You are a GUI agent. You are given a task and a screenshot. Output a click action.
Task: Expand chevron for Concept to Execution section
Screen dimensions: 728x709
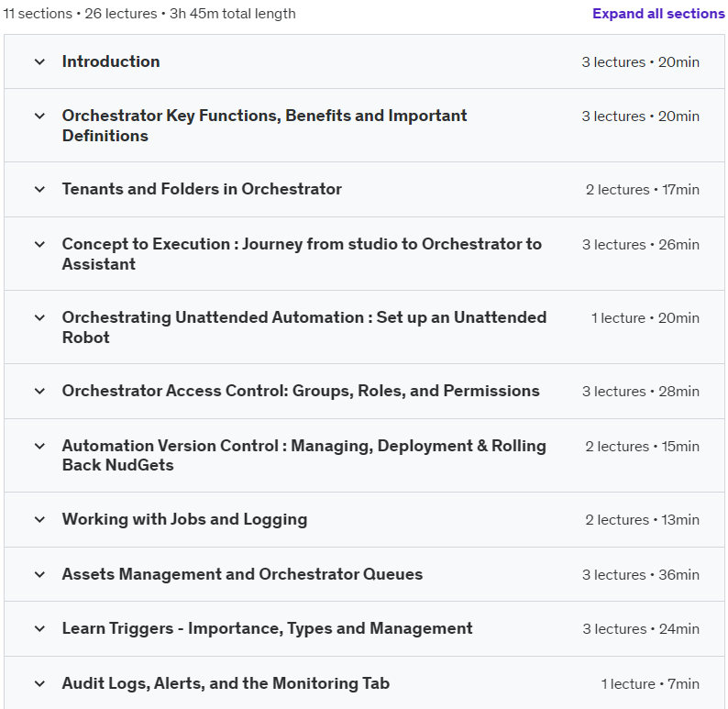[x=40, y=244]
